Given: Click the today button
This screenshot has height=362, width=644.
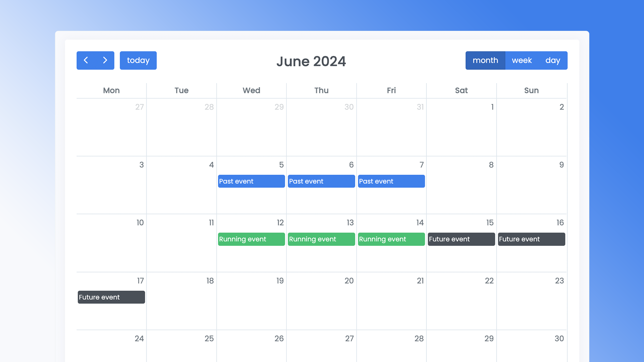Looking at the screenshot, I should coord(139,60).
